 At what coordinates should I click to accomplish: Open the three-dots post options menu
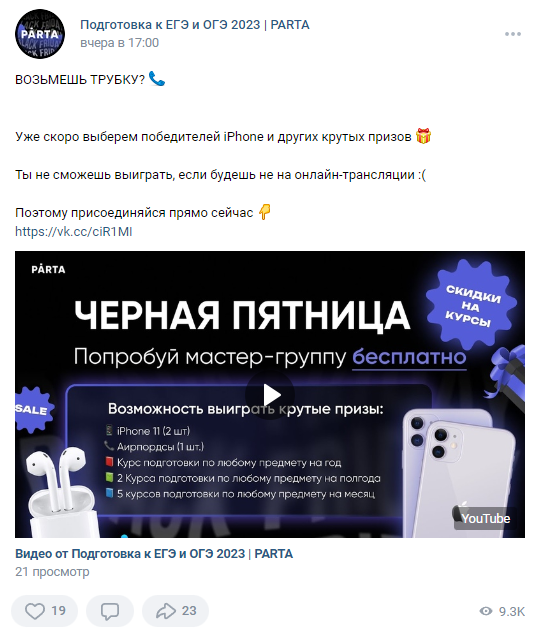pos(513,34)
